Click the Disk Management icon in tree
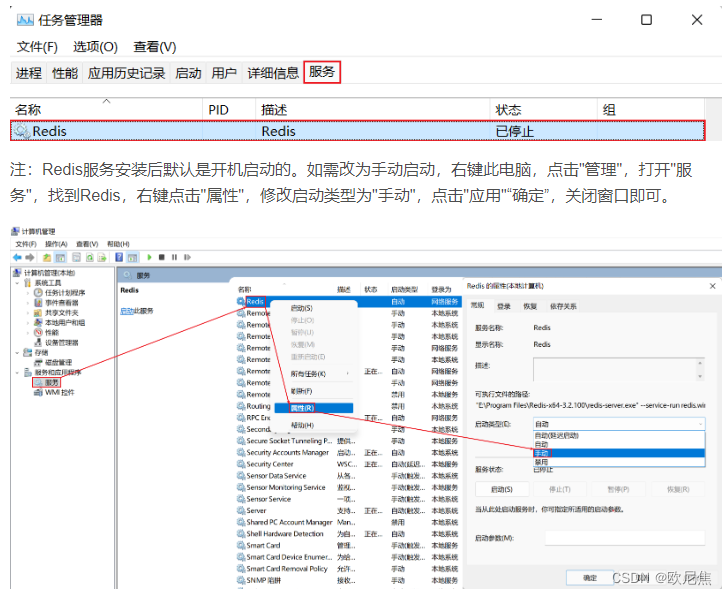 (38, 363)
